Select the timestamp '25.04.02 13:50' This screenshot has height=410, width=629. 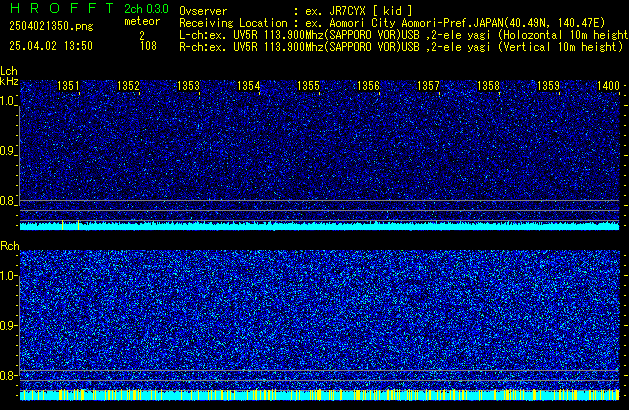(51, 46)
